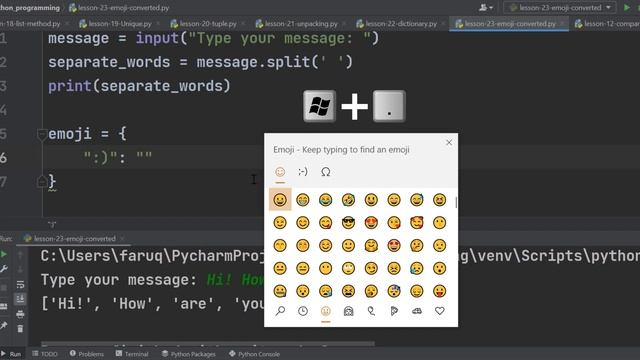Viewport: 640px width, 360px height.
Task: Insert the zipper-mouth face emoji
Action: [x=280, y=291]
